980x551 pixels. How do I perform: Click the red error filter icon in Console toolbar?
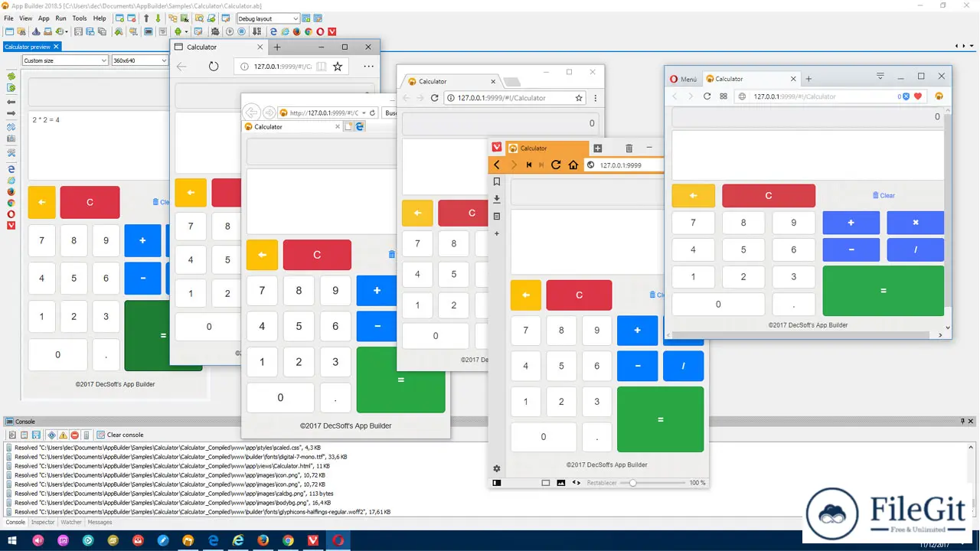pyautogui.click(x=75, y=435)
